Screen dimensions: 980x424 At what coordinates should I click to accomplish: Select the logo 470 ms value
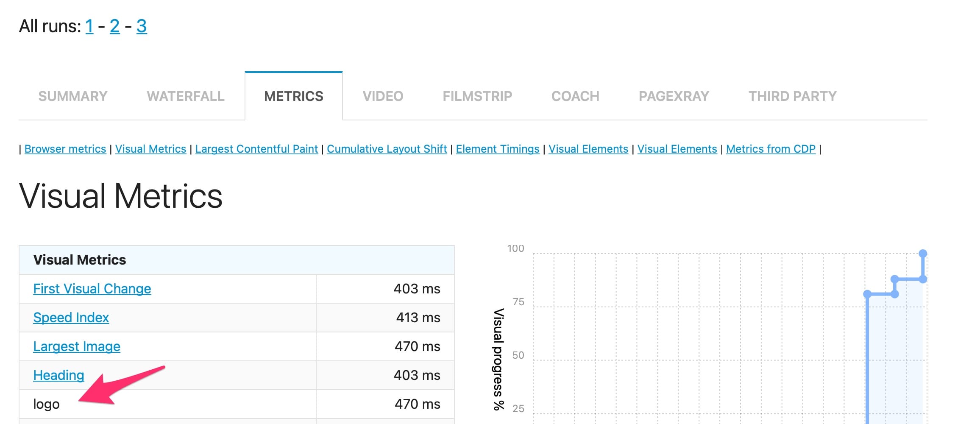click(x=418, y=404)
